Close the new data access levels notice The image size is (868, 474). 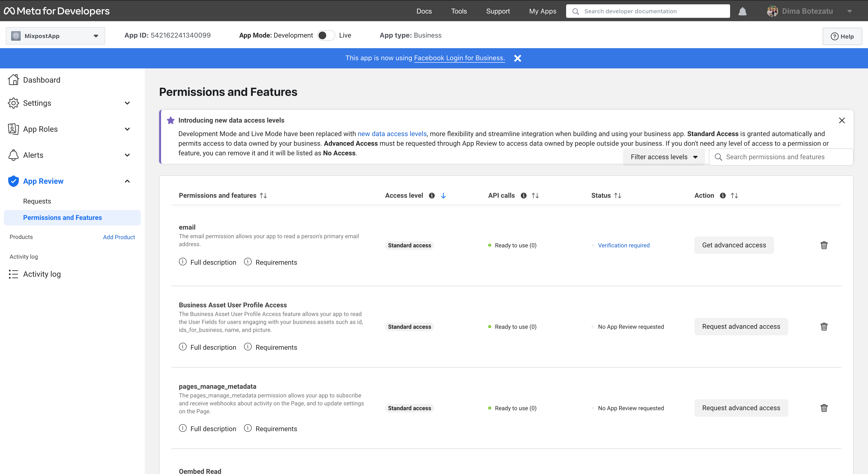(842, 120)
